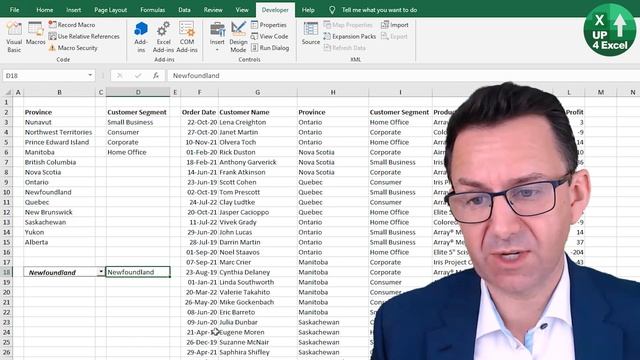The image size is (640, 360).
Task: Click the New Brunswick cell
Action: 60,212
